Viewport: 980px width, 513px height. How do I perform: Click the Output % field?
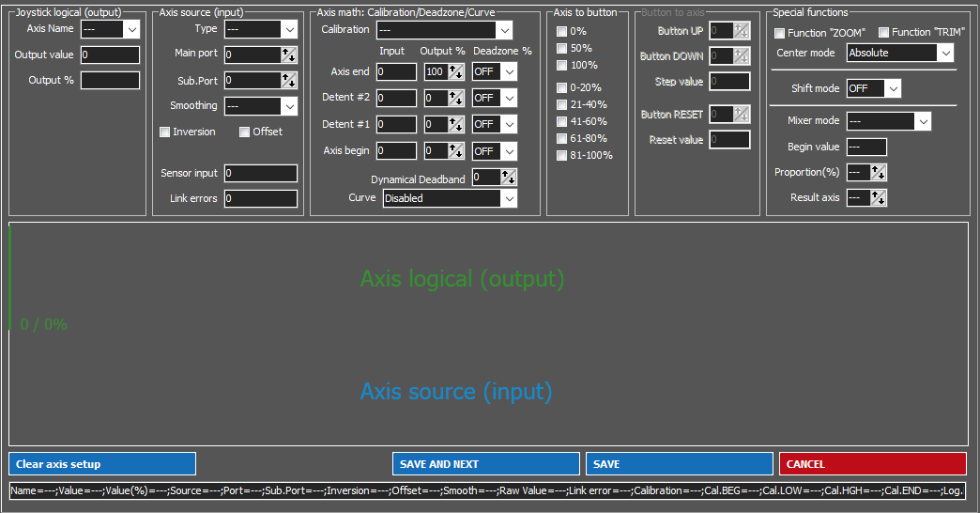coord(110,80)
